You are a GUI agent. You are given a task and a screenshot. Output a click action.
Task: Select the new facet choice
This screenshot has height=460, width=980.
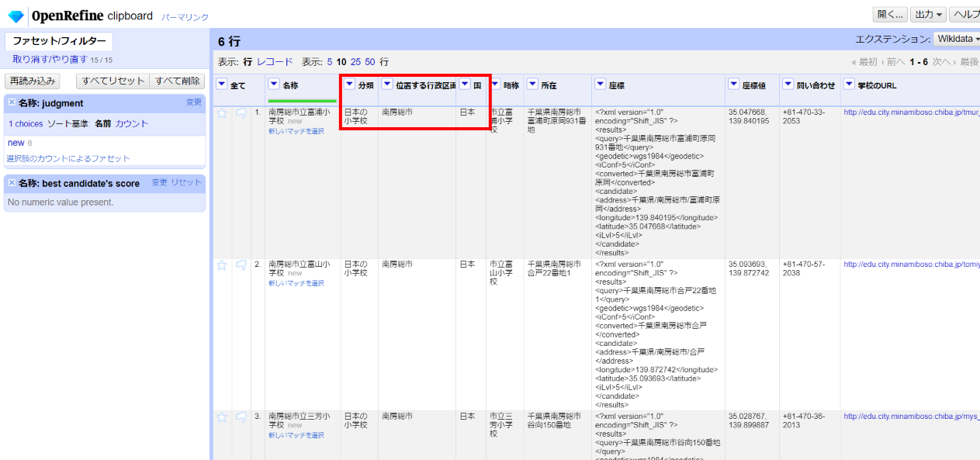click(x=16, y=143)
